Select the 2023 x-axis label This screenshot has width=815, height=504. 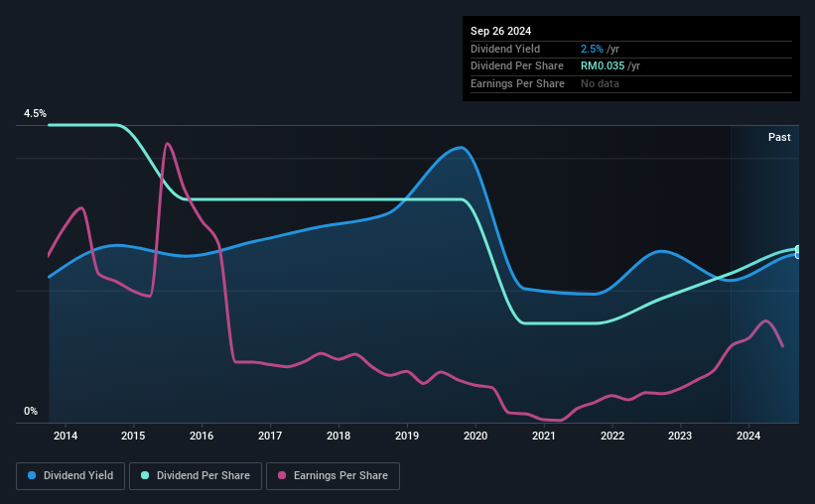click(x=680, y=436)
